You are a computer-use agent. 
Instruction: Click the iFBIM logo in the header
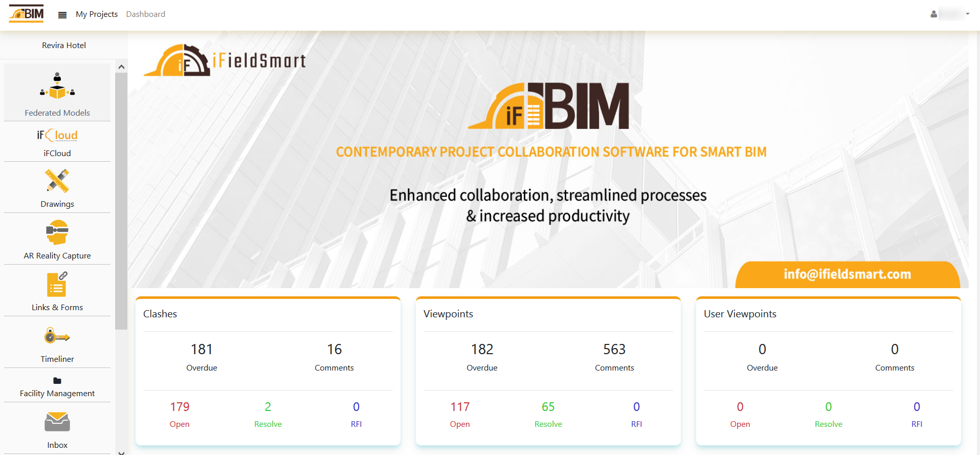(x=26, y=14)
